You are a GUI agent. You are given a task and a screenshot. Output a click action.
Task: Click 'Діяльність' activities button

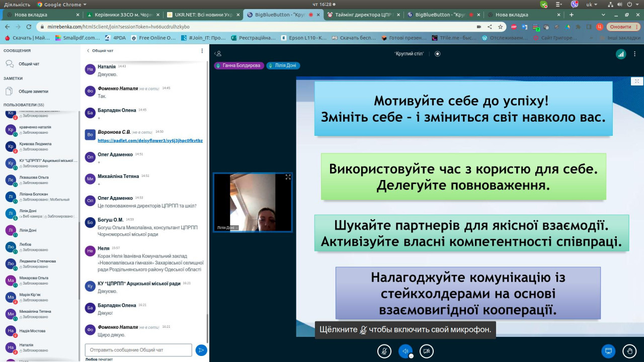(x=17, y=5)
